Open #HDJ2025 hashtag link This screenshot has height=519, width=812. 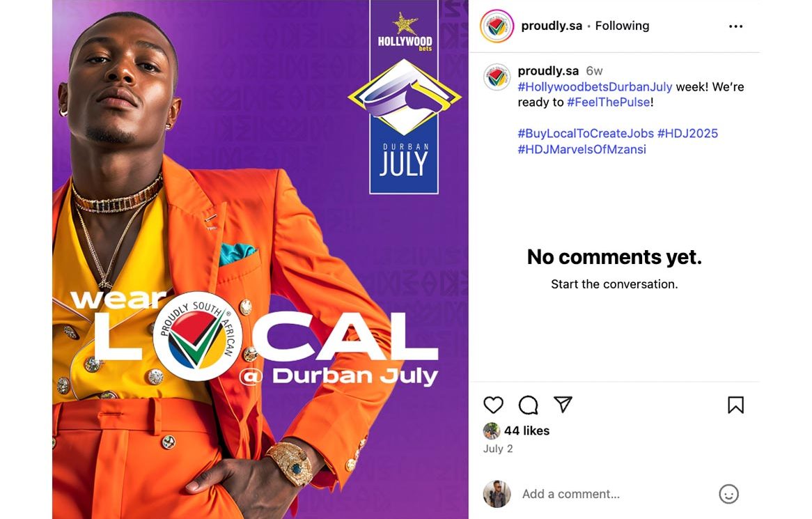688,134
